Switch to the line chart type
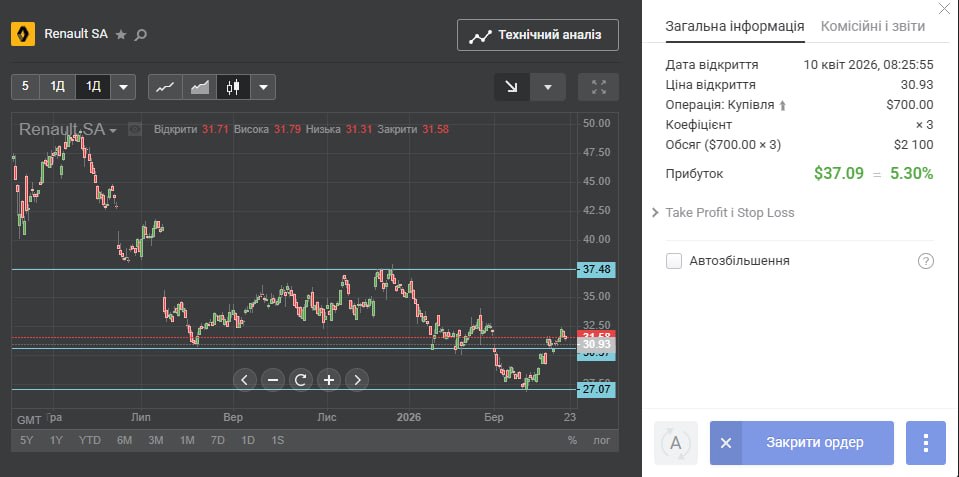The height and width of the screenshot is (477, 959). [x=165, y=87]
